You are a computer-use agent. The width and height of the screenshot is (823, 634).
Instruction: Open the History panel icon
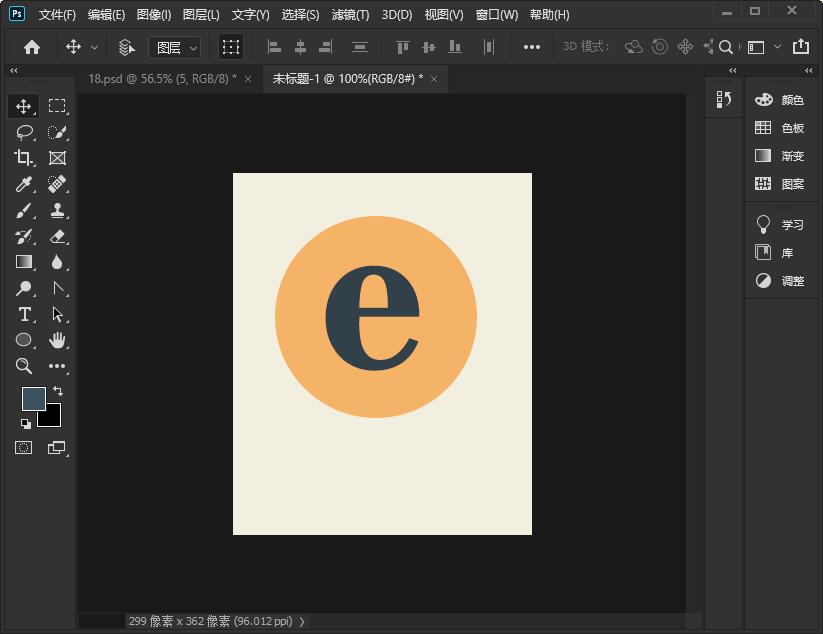click(725, 99)
